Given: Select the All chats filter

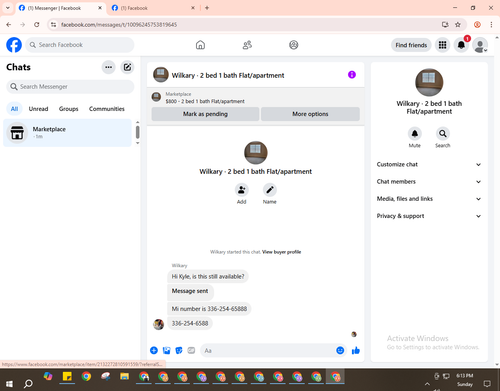Looking at the screenshot, I should click(14, 109).
